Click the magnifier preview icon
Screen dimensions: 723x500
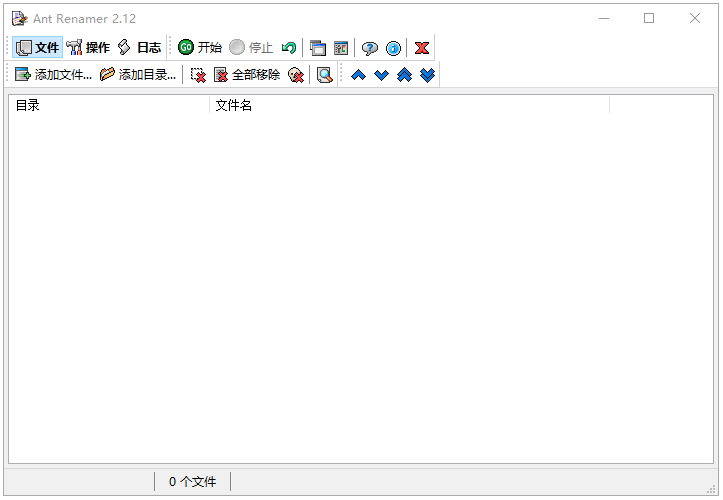point(325,75)
